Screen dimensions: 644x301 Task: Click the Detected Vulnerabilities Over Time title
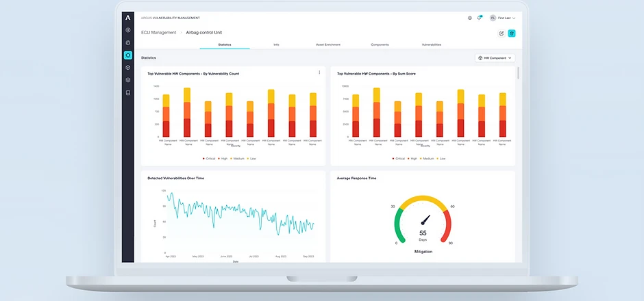click(176, 179)
